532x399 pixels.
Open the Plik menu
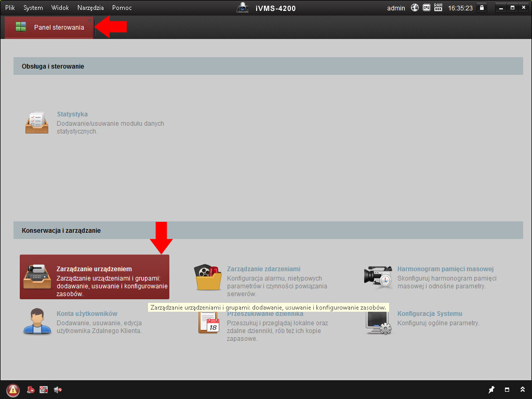(x=10, y=8)
